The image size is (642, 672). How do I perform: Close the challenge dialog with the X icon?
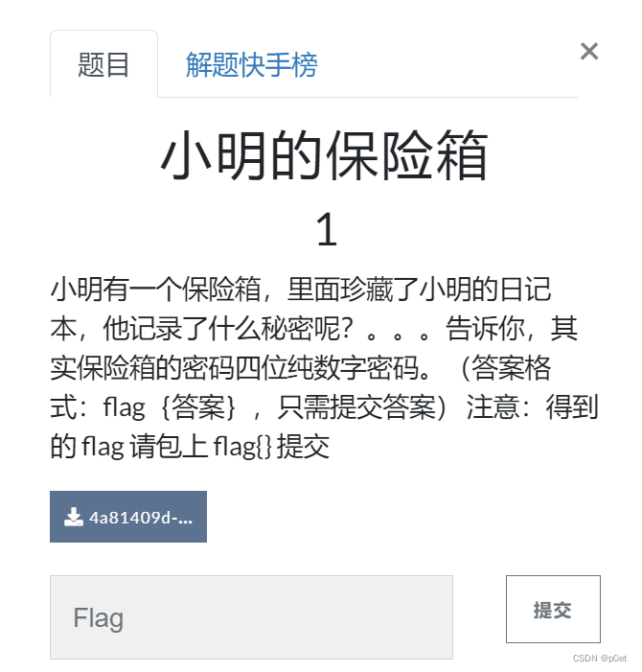click(x=589, y=52)
